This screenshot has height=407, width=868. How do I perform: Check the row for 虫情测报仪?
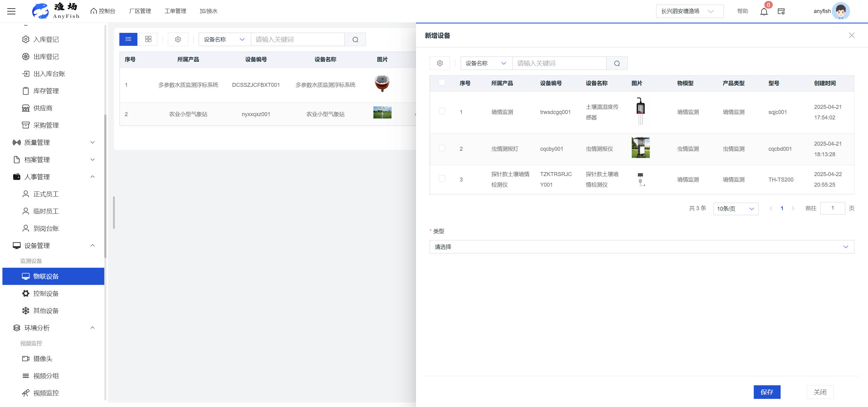[x=442, y=148]
